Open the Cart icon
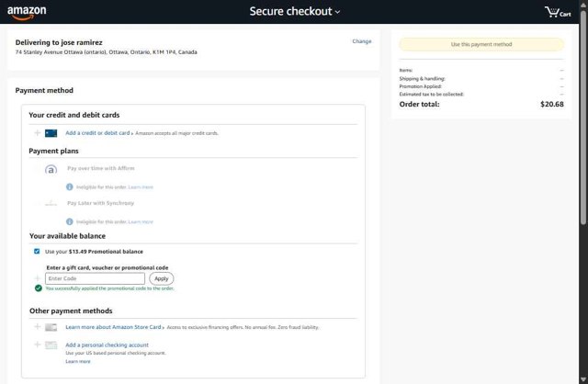This screenshot has width=588, height=384. pos(558,12)
